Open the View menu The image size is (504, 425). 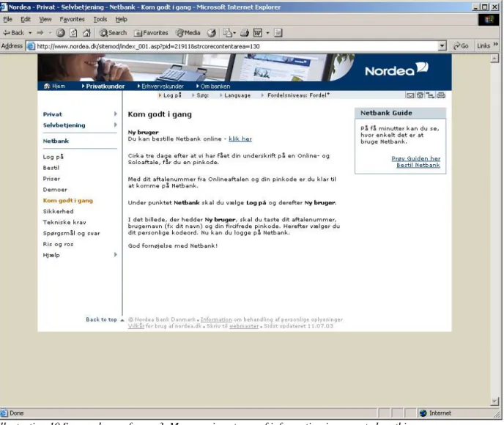(x=45, y=19)
